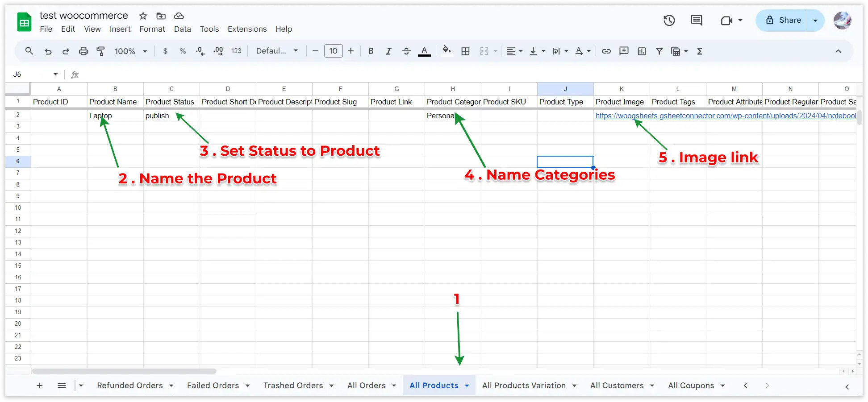868x402 pixels.
Task: Insert chart using toolbar icon
Action: [x=642, y=51]
